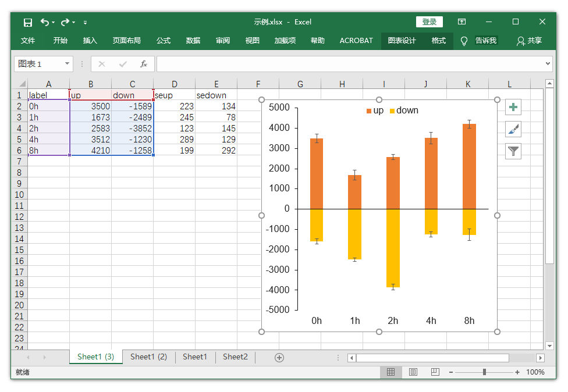Image resolution: width=568 pixels, height=392 pixels.
Task: Open the 审阅 ribbon tab
Action: click(x=223, y=41)
